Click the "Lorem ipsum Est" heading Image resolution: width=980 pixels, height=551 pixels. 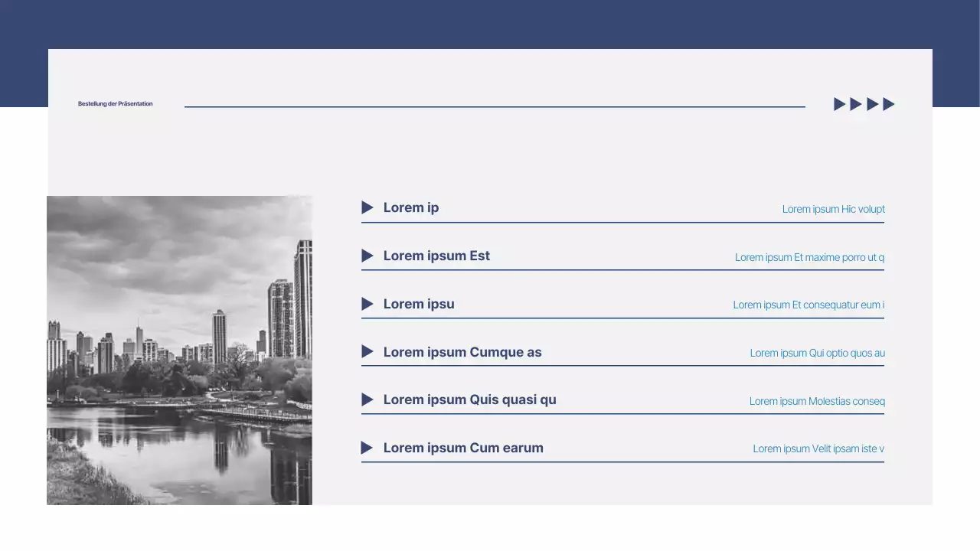pyautogui.click(x=436, y=256)
